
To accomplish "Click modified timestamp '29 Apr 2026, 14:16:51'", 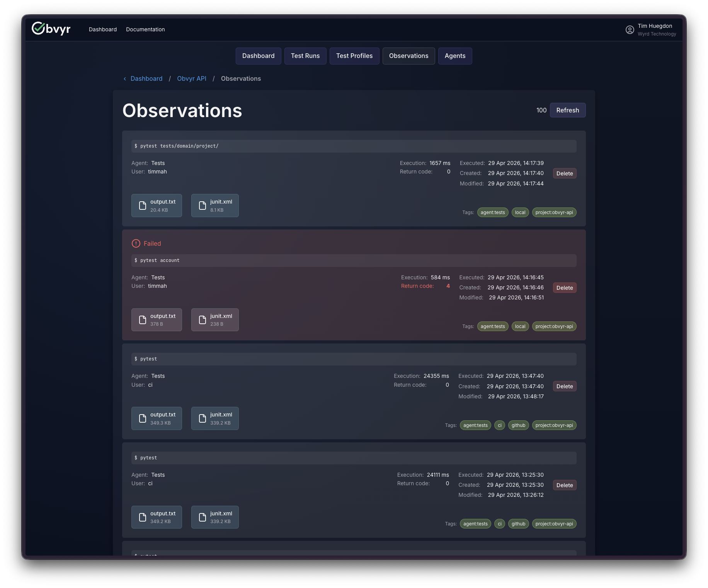I will pos(517,297).
